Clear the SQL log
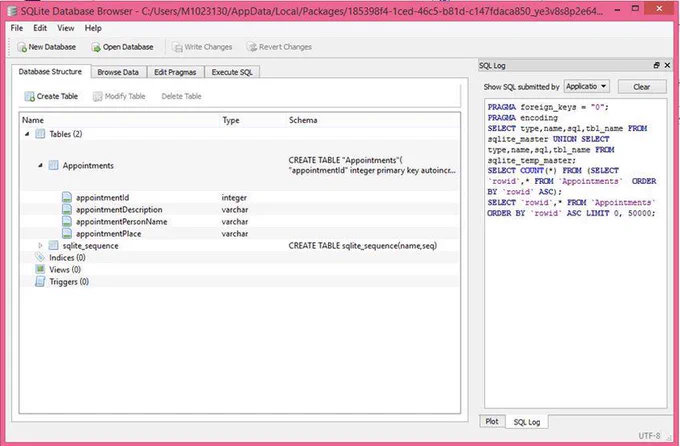The width and height of the screenshot is (680, 446). (x=642, y=87)
